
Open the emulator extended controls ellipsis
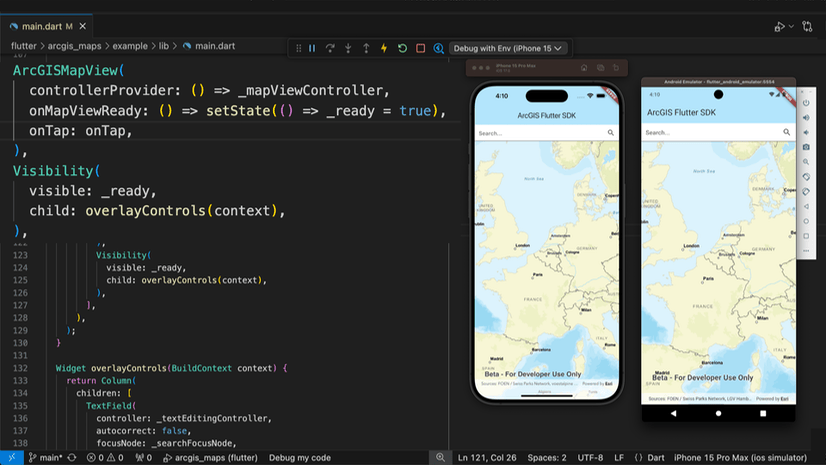click(x=806, y=251)
